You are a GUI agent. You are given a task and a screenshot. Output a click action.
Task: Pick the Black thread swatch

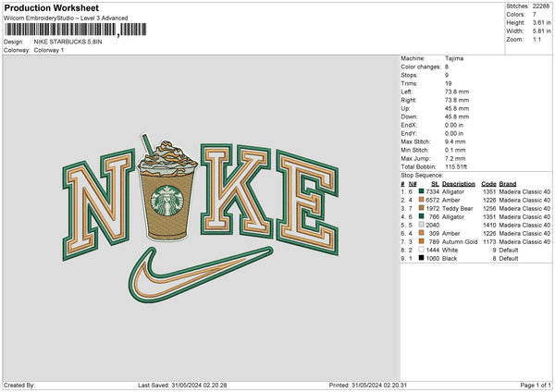tap(421, 258)
